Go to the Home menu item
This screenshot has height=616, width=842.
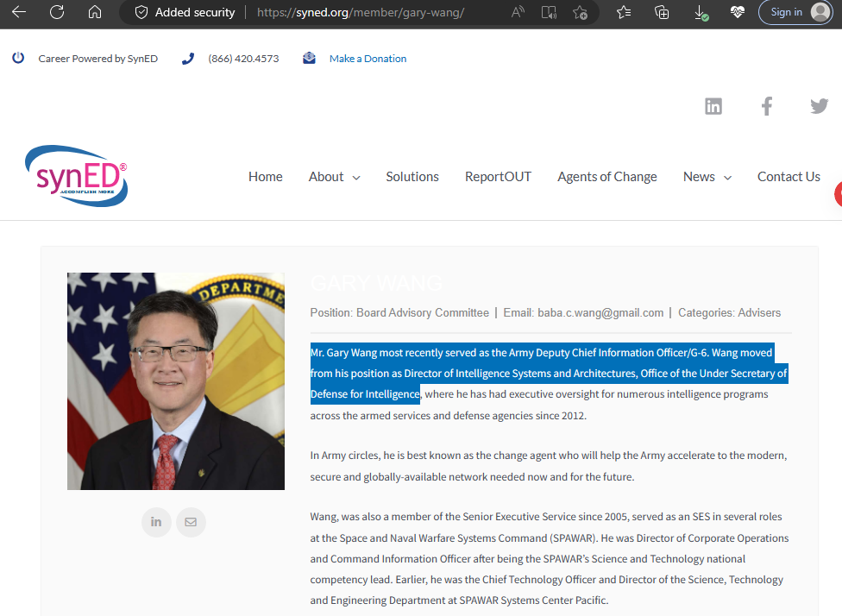click(x=265, y=177)
